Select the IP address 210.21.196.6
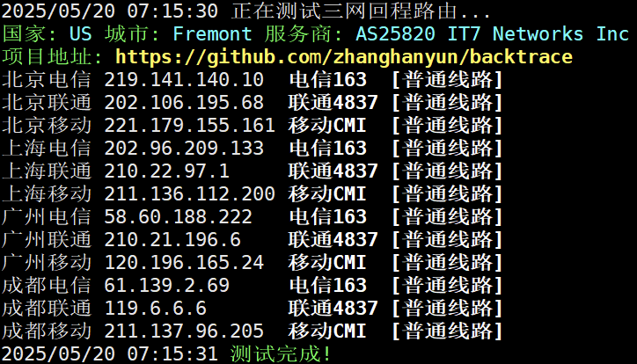The width and height of the screenshot is (637, 364). tap(172, 240)
